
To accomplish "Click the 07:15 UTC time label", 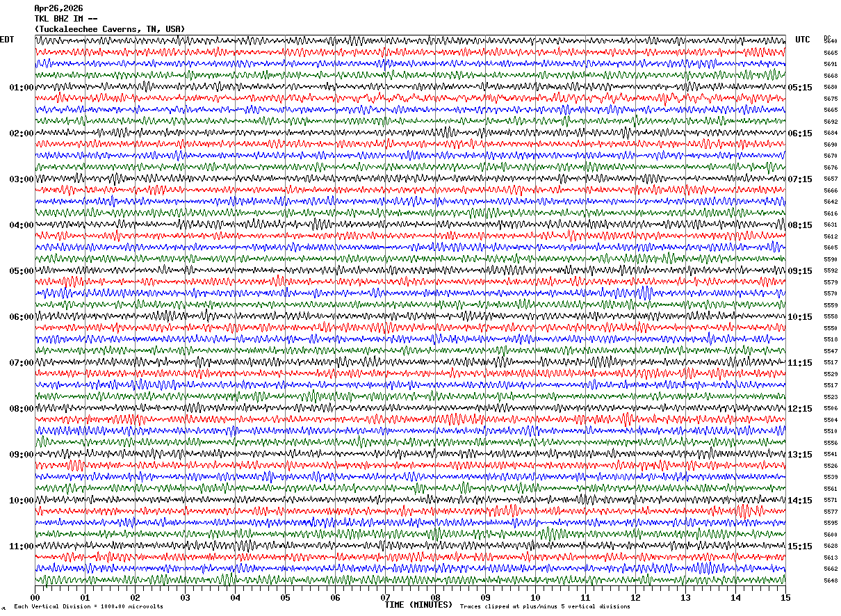I will tap(800, 179).
